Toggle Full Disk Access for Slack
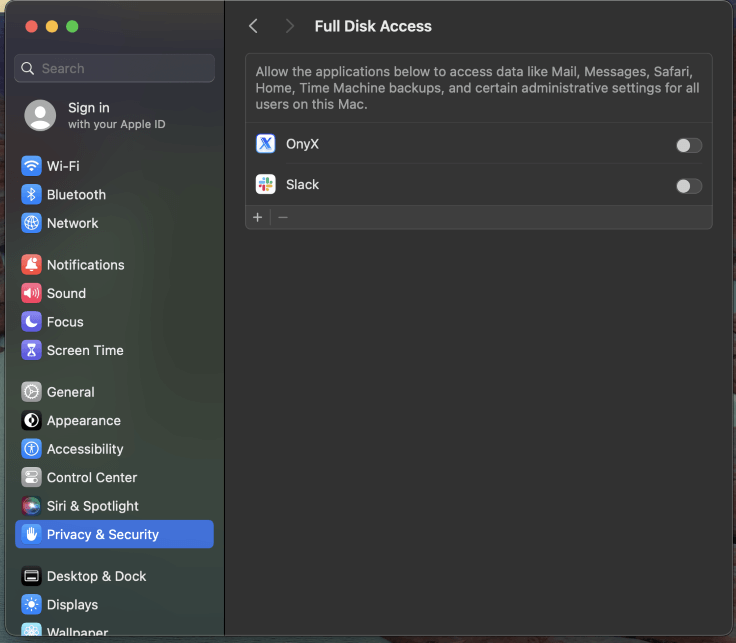Image resolution: width=736 pixels, height=643 pixels. pyautogui.click(x=689, y=186)
